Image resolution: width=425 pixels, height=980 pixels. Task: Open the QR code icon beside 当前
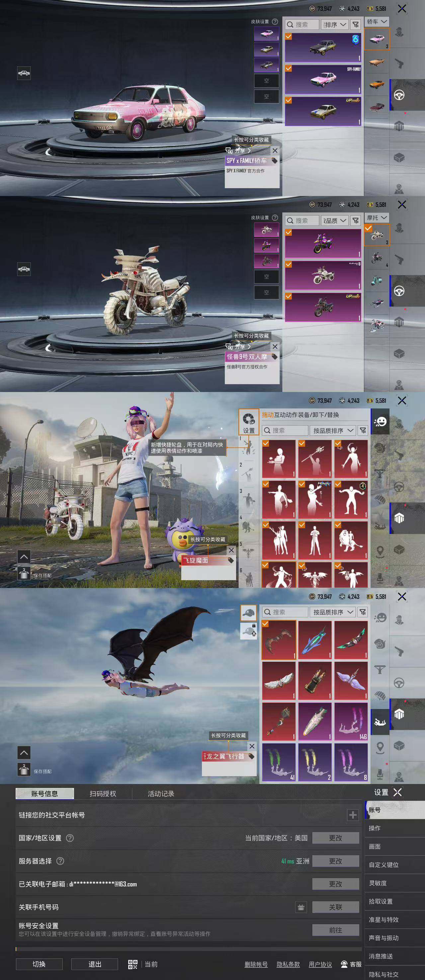pos(133,964)
